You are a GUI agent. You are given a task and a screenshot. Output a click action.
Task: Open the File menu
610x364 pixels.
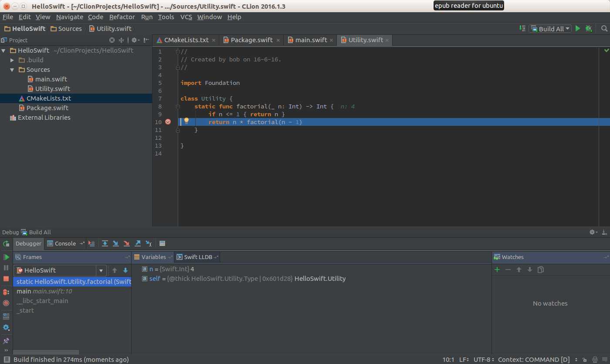(x=8, y=17)
